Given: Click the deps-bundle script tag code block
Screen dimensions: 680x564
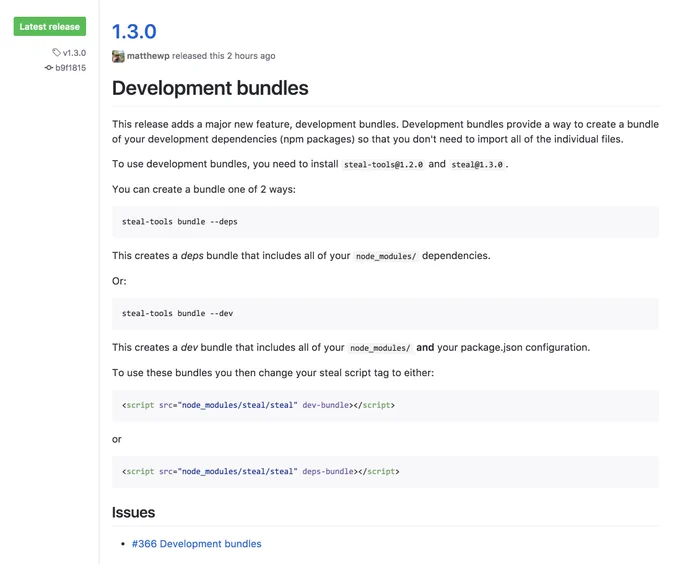Looking at the screenshot, I should (385, 472).
